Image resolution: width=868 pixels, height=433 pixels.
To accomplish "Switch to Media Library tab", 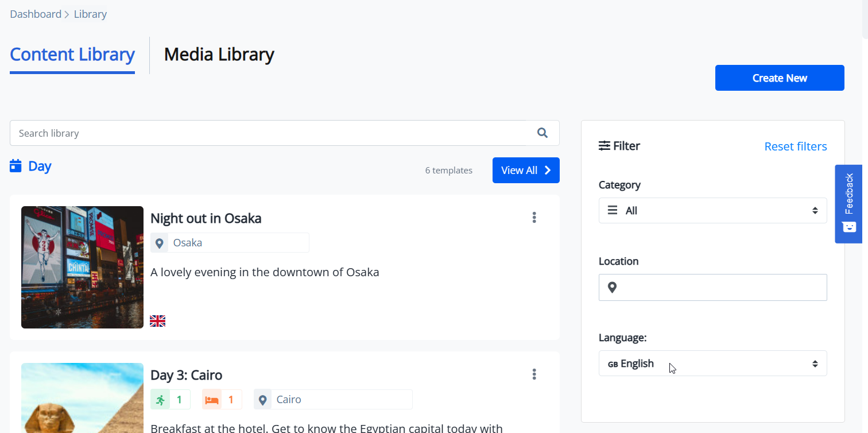I will coord(219,55).
